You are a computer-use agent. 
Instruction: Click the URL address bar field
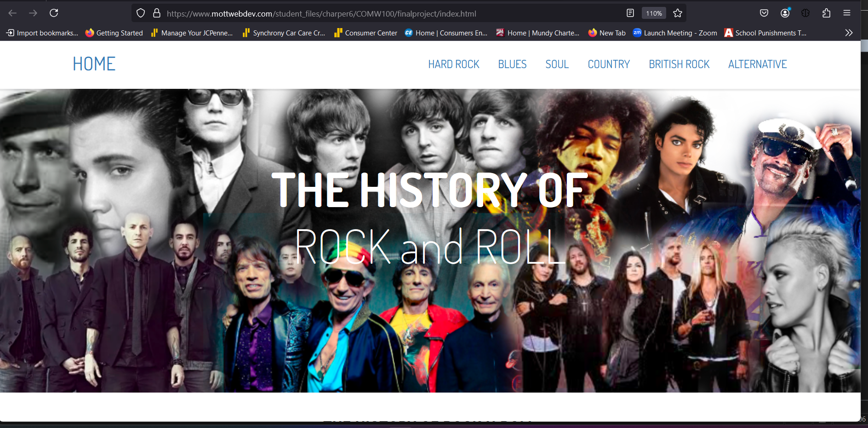(x=368, y=14)
